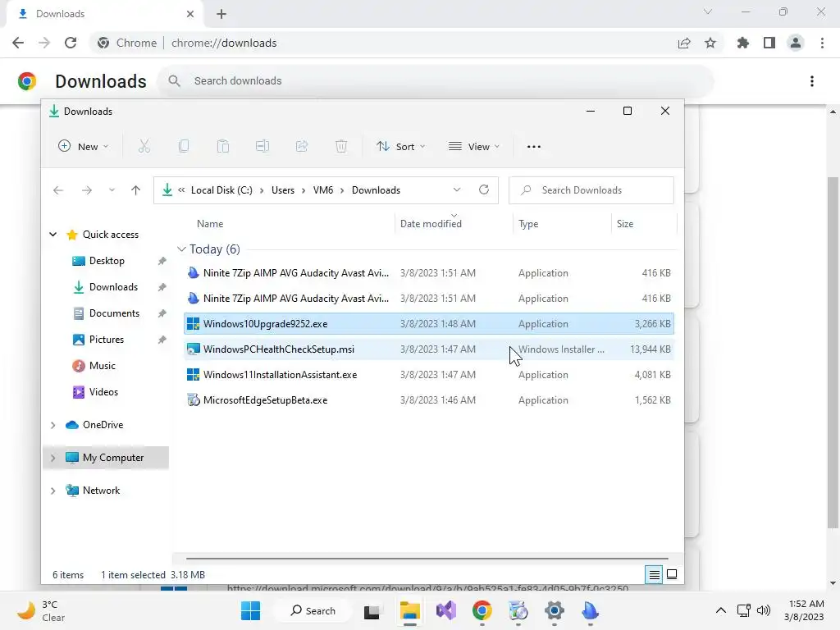Open Pictures in Quick access
The width and height of the screenshot is (840, 630).
106,340
